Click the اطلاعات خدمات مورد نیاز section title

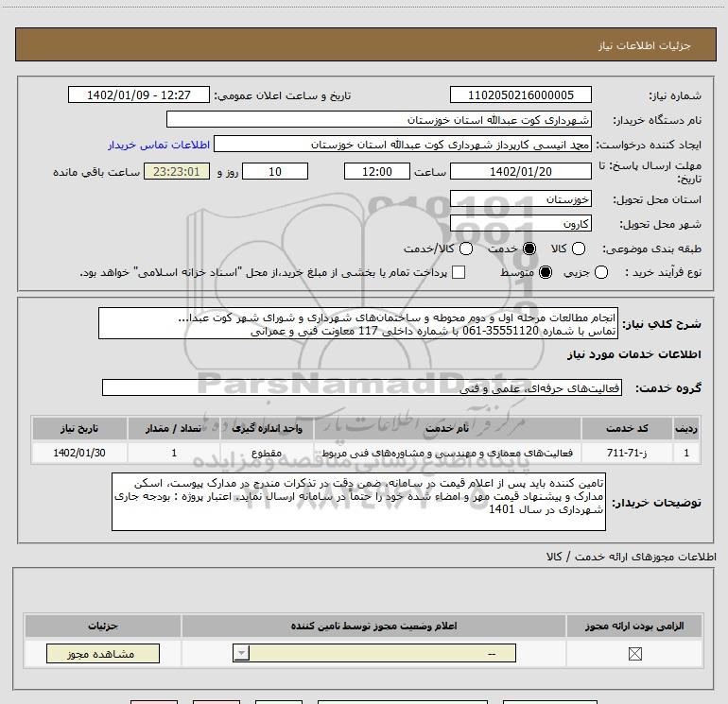coord(633,354)
